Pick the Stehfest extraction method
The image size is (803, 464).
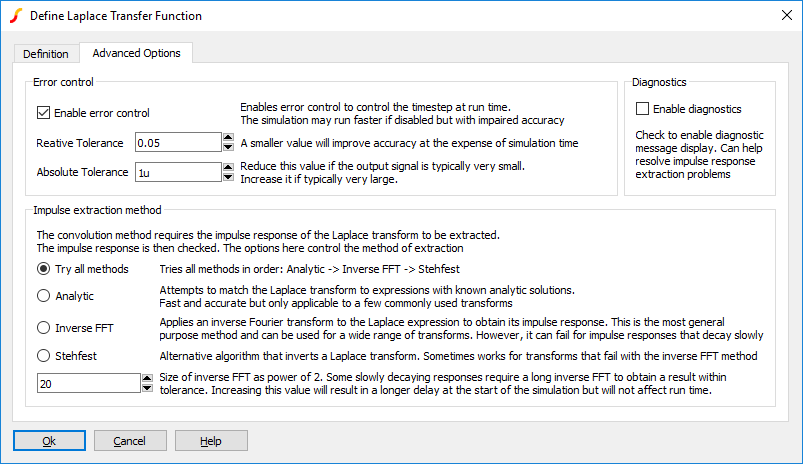43,355
